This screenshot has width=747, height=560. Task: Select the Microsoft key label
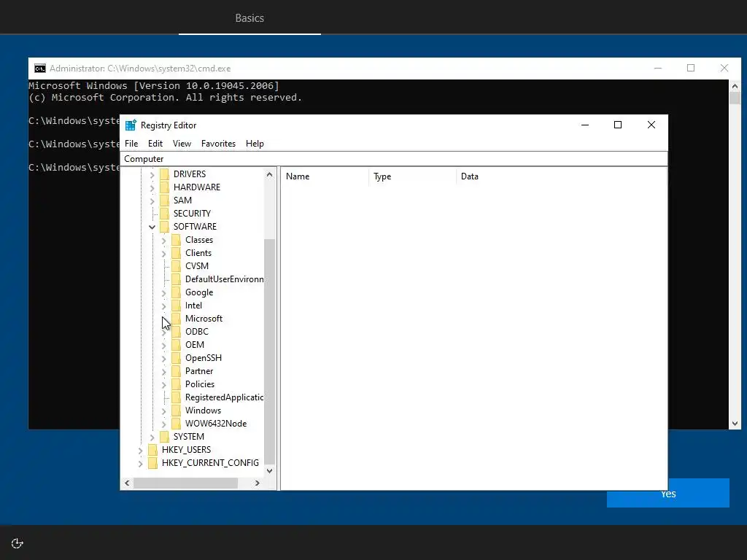click(x=204, y=319)
